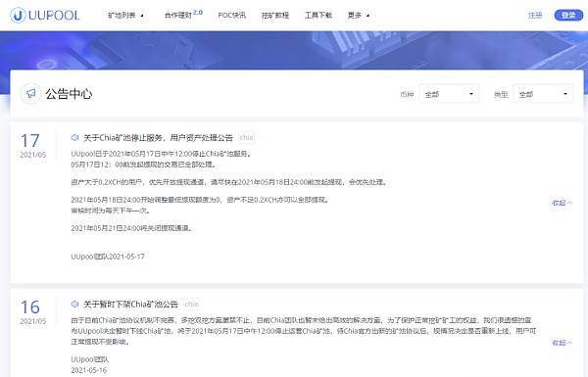Expand the 更多 menu
Image resolution: width=588 pixels, height=377 pixels.
pyautogui.click(x=359, y=16)
